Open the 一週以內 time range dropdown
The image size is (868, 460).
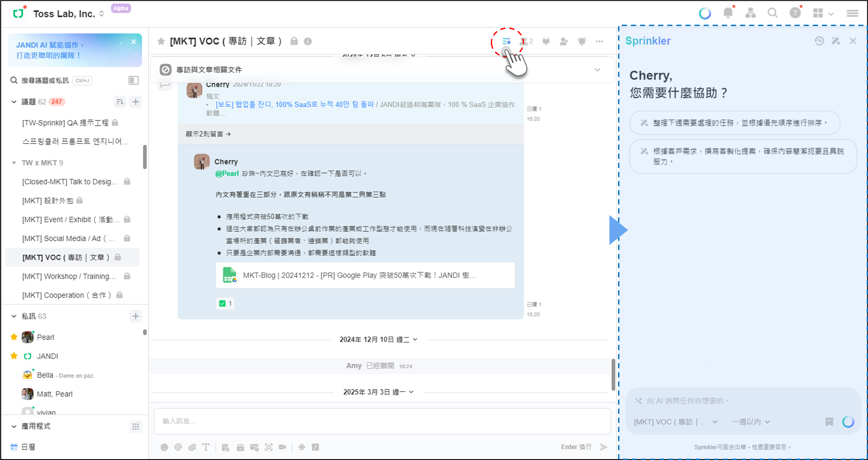pyautogui.click(x=751, y=422)
